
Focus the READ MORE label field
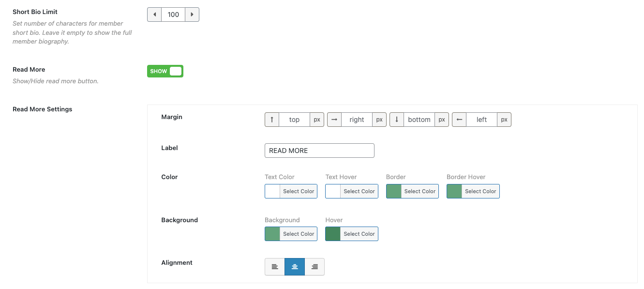[319, 151]
